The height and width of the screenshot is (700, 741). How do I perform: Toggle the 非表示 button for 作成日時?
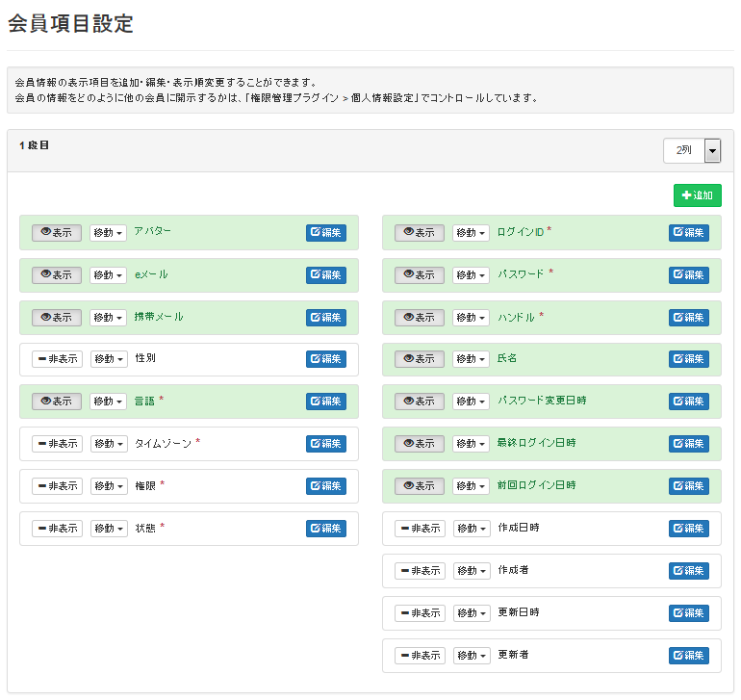pos(421,529)
